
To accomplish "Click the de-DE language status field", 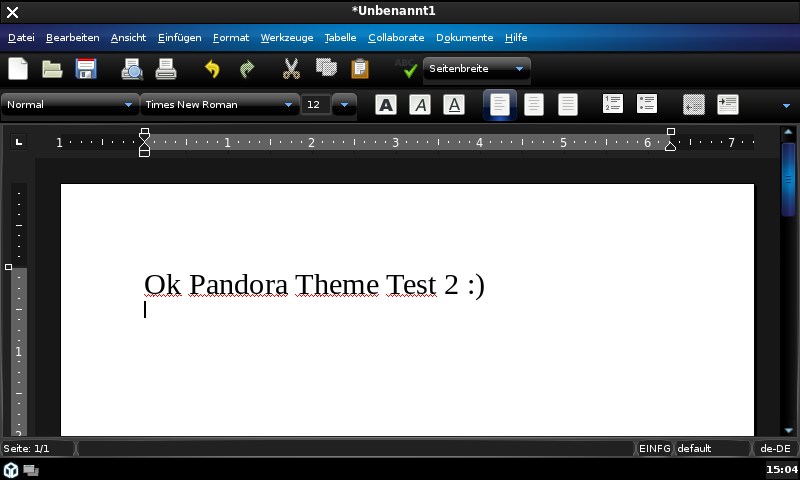I will [774, 449].
